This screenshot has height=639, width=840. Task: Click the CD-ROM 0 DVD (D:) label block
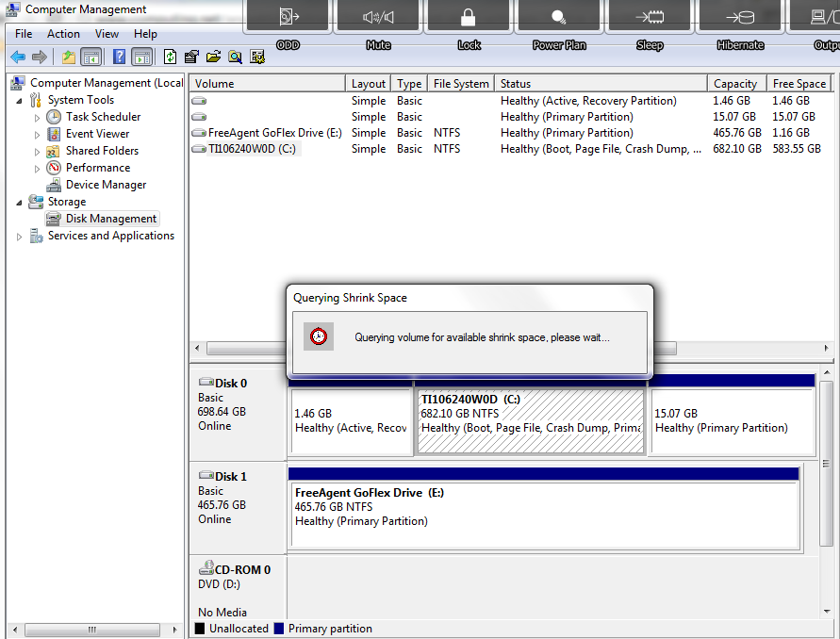click(238, 588)
